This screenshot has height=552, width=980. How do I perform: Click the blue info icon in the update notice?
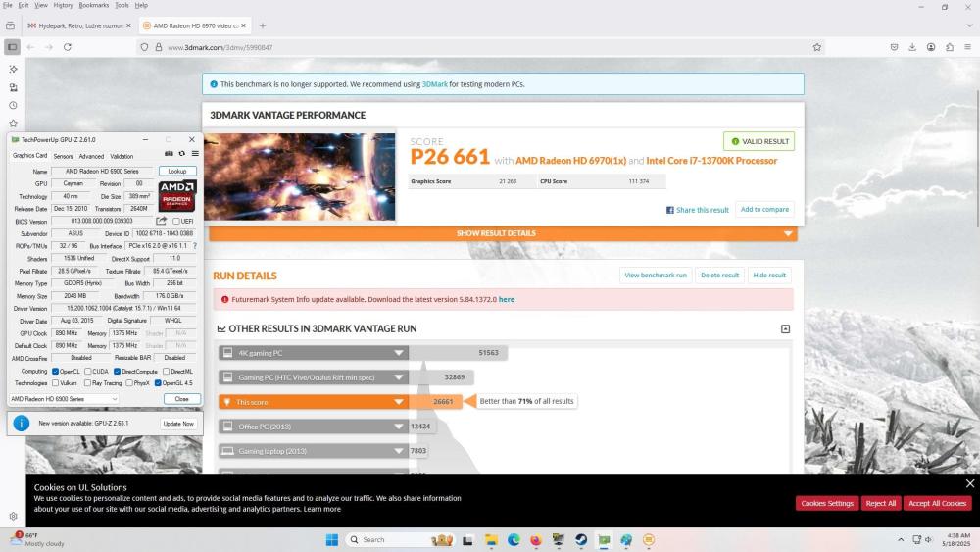(22, 424)
